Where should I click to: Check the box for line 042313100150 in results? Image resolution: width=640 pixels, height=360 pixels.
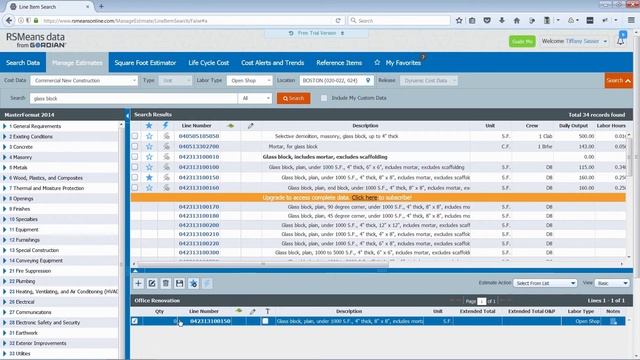point(135,177)
